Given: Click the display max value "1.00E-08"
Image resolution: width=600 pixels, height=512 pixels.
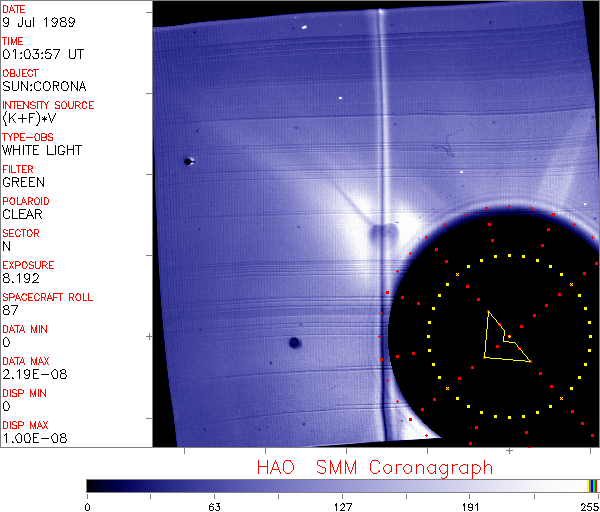Looking at the screenshot, I should [31, 438].
